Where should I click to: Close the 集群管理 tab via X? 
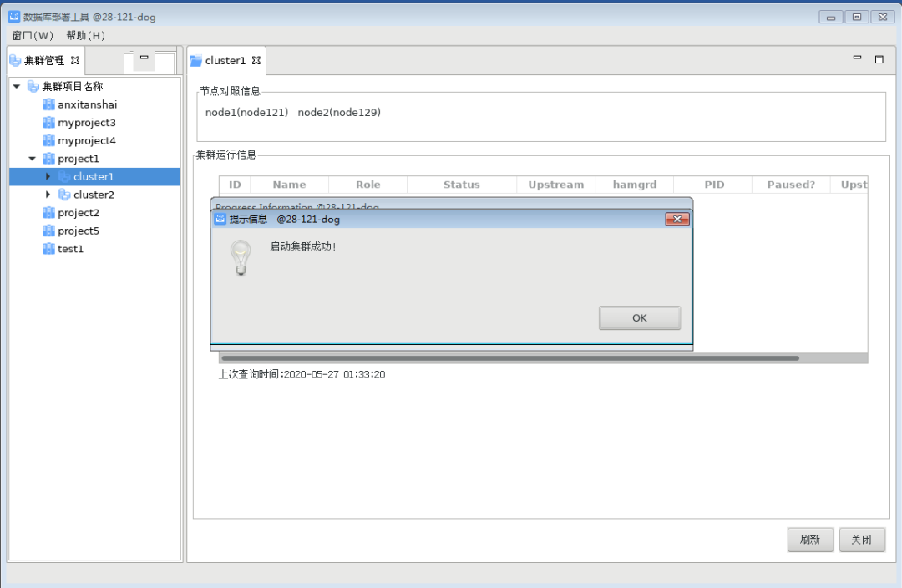[x=75, y=60]
